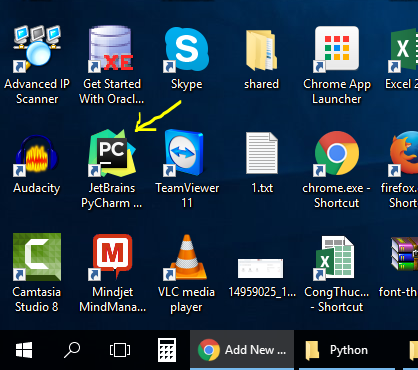Open the Calculator from the taskbar
The width and height of the screenshot is (418, 370).
click(x=167, y=350)
